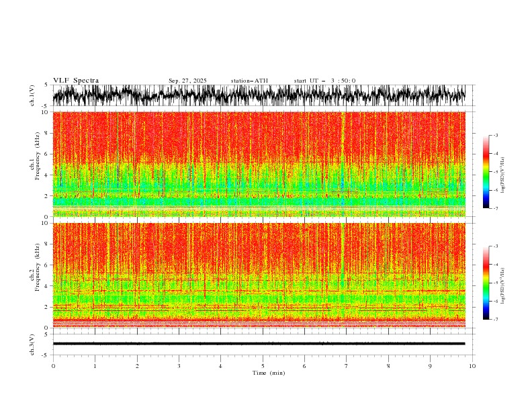Click the ch.2 PSD color scale bar
Viewport: 532px width, 411px height.
(486, 283)
